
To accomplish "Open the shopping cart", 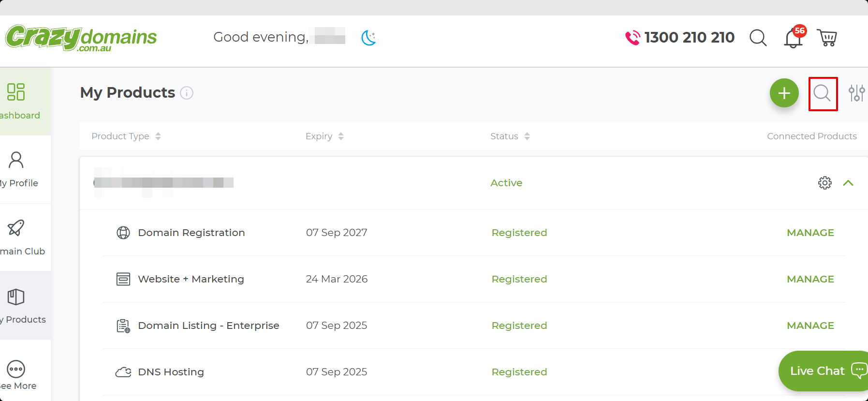I will [827, 37].
